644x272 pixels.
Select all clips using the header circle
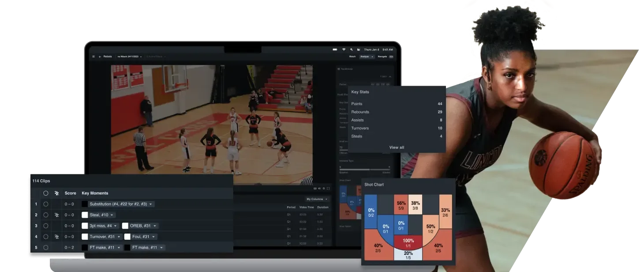pyautogui.click(x=45, y=193)
